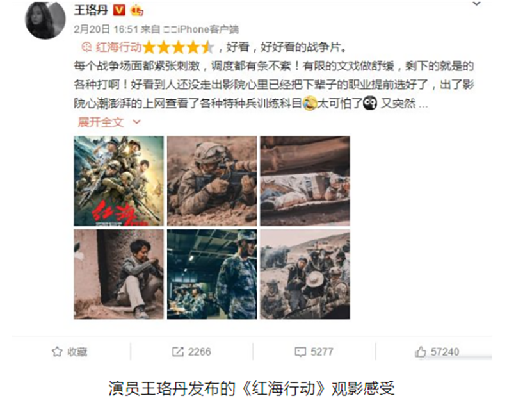Open the 红海行动 movie poster thumbnail
This screenshot has height=403, width=532.
click(x=118, y=181)
